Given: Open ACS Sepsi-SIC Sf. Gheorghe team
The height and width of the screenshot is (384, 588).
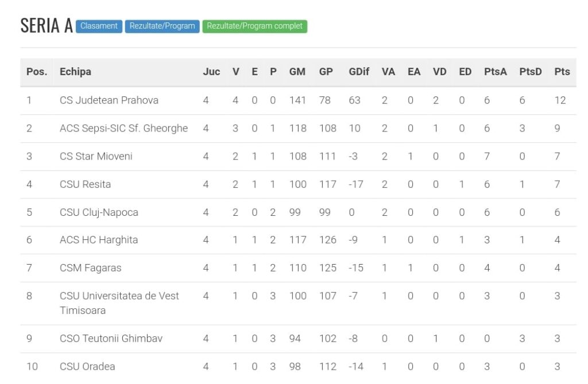Looking at the screenshot, I should (123, 129).
